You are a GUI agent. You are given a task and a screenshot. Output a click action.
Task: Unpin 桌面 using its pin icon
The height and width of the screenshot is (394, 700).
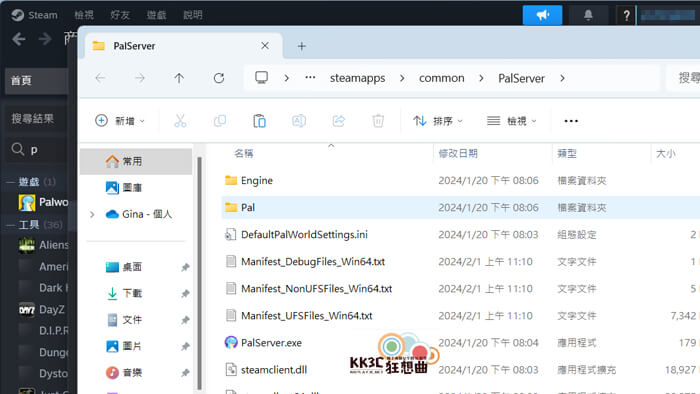point(185,267)
